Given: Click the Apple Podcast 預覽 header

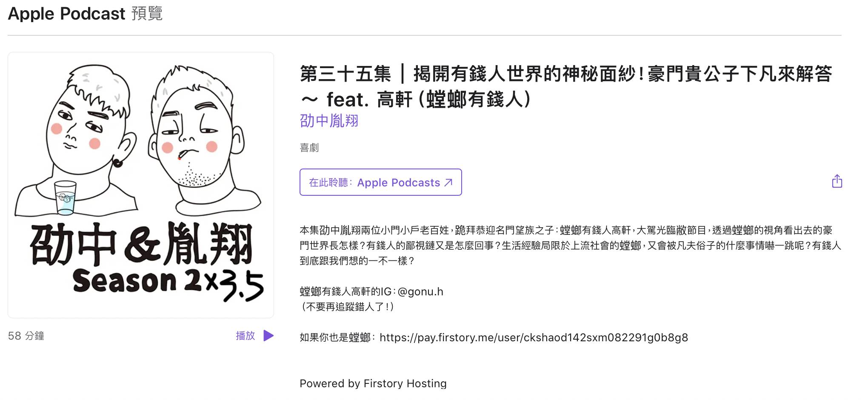Looking at the screenshot, I should (85, 14).
